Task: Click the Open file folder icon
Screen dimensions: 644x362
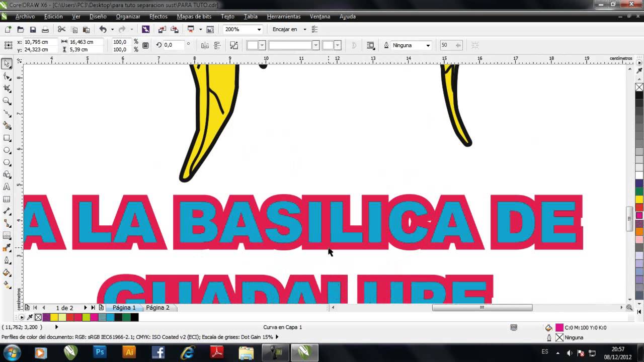Action: [21, 30]
